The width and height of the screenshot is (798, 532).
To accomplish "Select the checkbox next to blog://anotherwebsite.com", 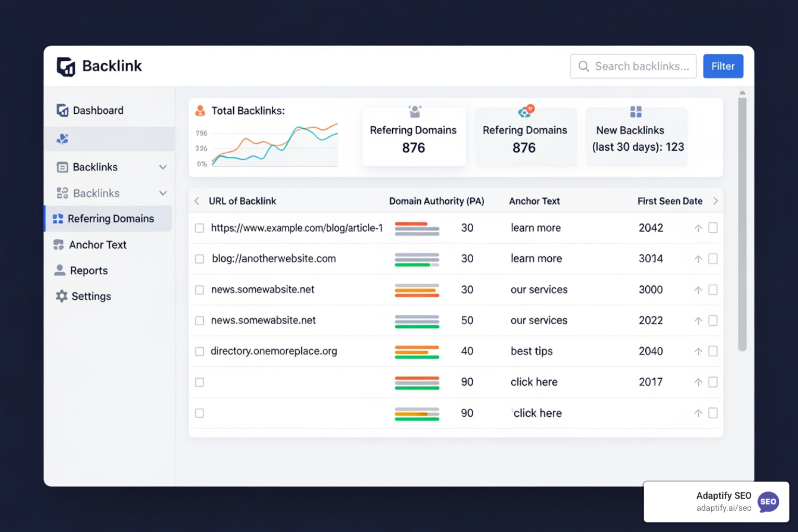I will (199, 259).
